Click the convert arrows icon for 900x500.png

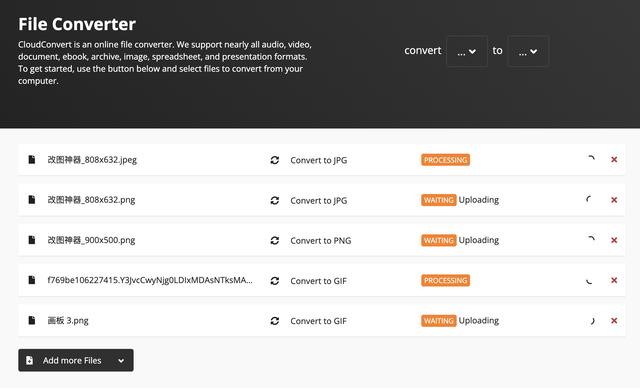coord(275,240)
